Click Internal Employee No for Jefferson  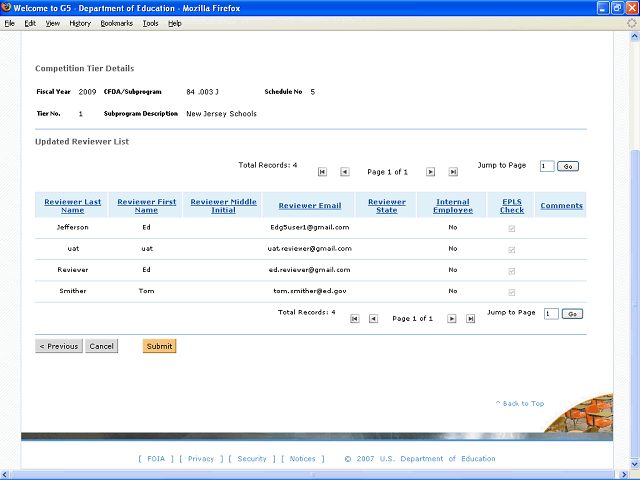pyautogui.click(x=453, y=227)
